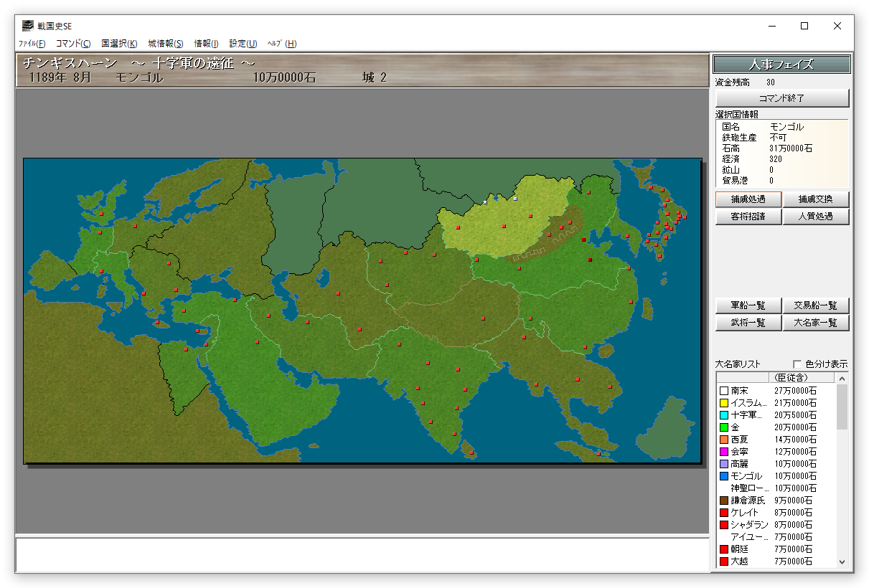
Task: Select the white 南宋 color marker
Action: (x=723, y=391)
